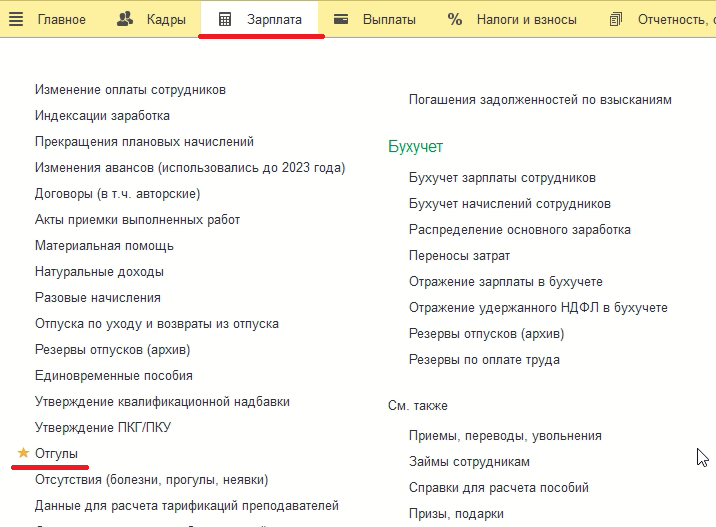
Task: Open Натуральные доходы
Action: pyautogui.click(x=99, y=272)
